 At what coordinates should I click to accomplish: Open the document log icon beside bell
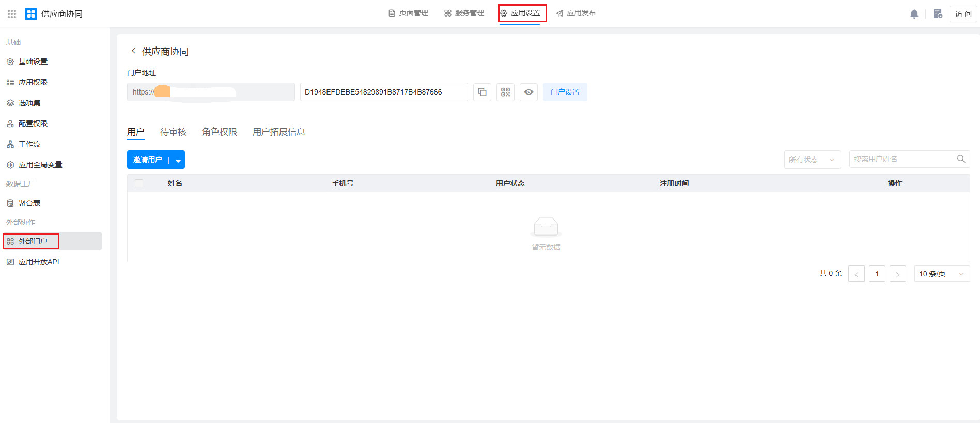click(x=938, y=14)
